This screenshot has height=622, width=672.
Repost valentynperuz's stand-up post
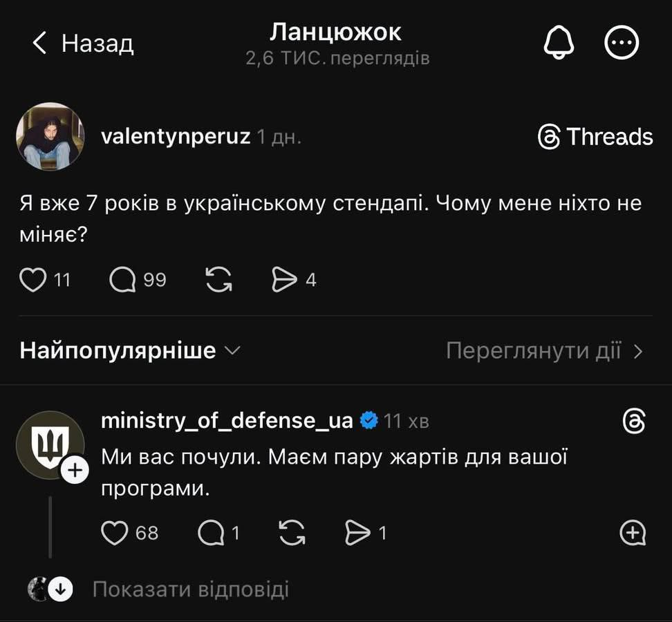219,280
